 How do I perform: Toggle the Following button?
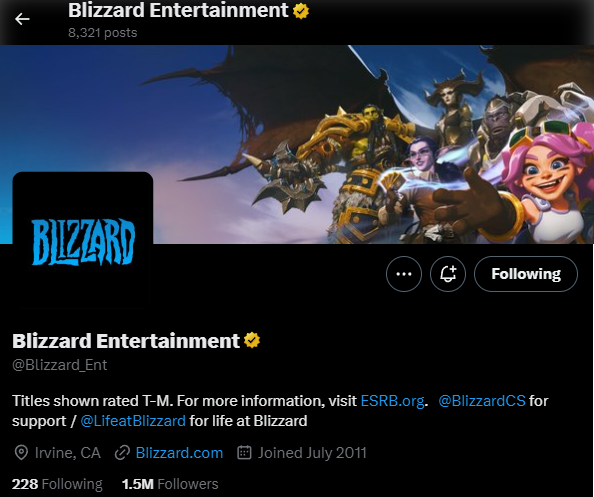click(526, 274)
